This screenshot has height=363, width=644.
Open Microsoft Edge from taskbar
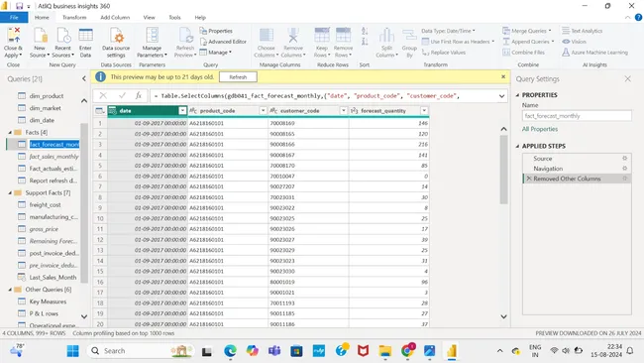point(230,351)
